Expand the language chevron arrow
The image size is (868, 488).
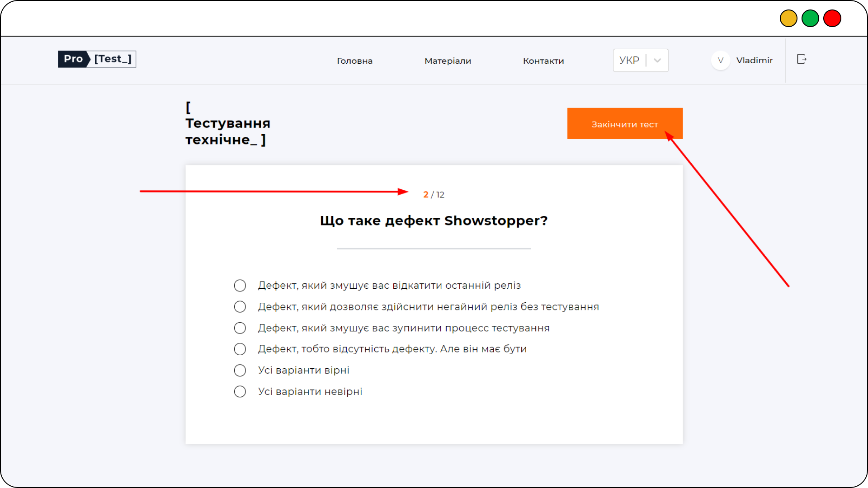pyautogui.click(x=657, y=61)
